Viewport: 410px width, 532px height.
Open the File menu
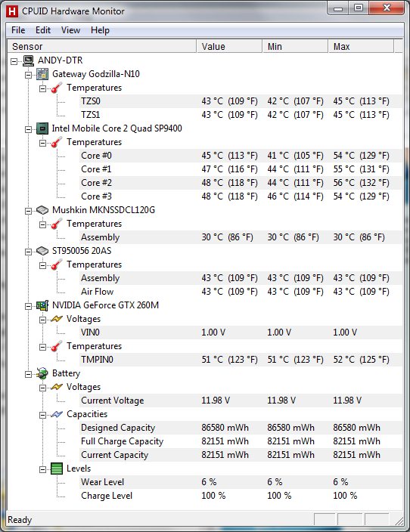pyautogui.click(x=18, y=30)
